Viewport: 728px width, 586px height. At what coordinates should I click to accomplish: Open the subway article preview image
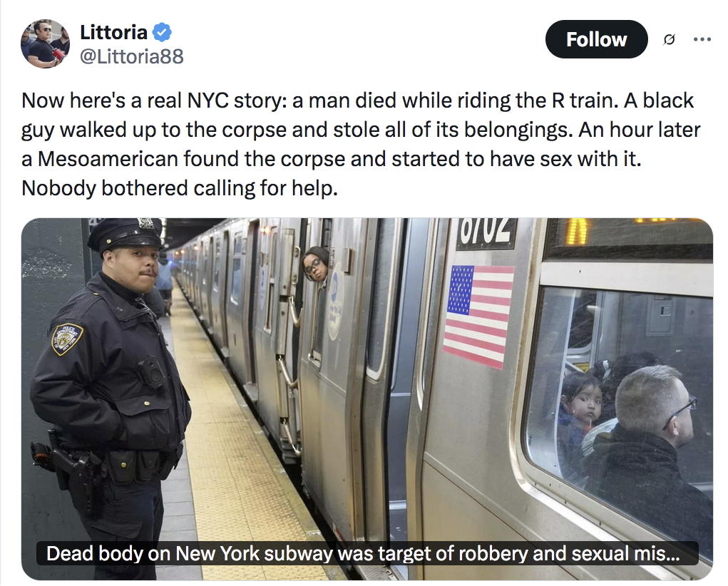[x=366, y=399]
